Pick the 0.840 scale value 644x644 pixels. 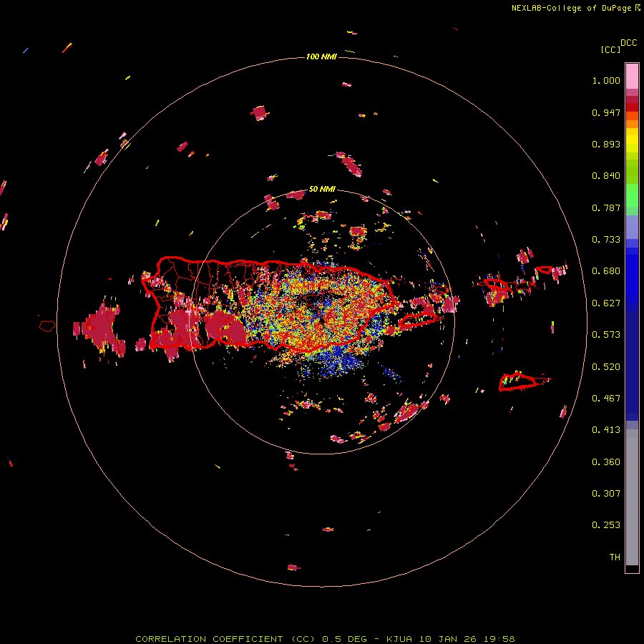[x=606, y=176]
